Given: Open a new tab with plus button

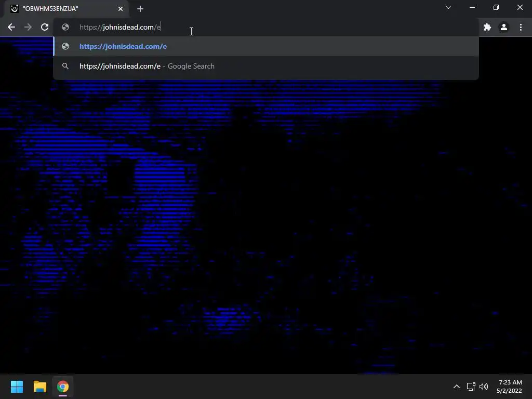Looking at the screenshot, I should [140, 9].
